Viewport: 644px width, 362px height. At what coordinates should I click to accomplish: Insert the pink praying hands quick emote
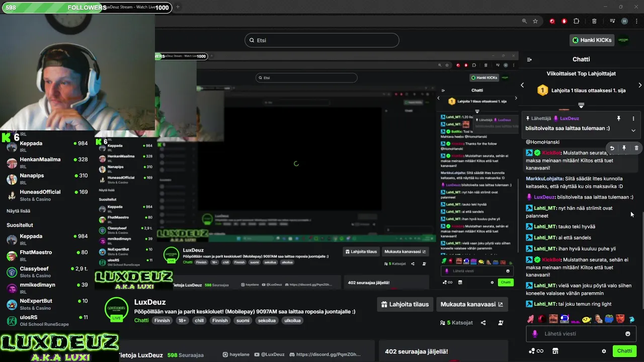[x=530, y=319]
